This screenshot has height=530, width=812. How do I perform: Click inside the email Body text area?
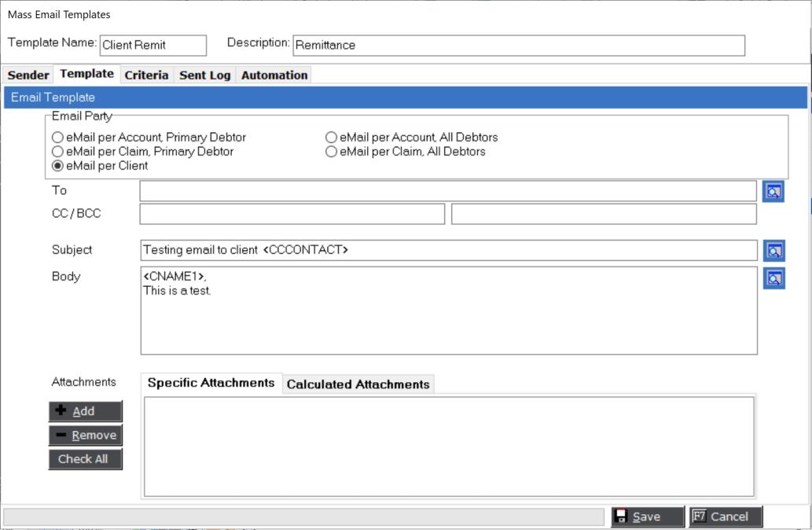[448, 322]
